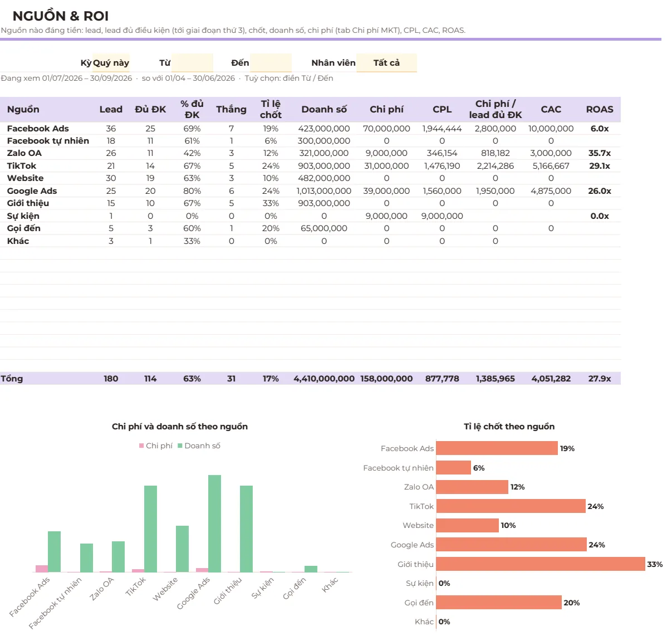Select total revenue "4,410,000,000"

point(324,379)
